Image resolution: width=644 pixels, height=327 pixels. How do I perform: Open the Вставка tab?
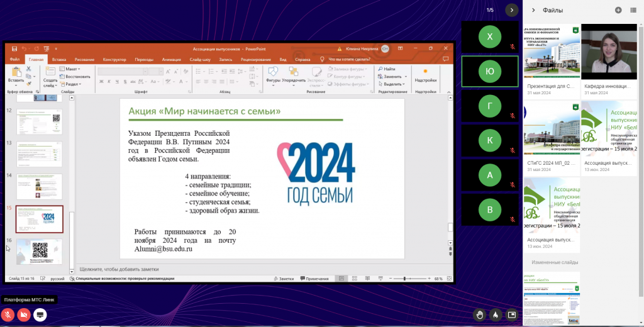pyautogui.click(x=59, y=60)
